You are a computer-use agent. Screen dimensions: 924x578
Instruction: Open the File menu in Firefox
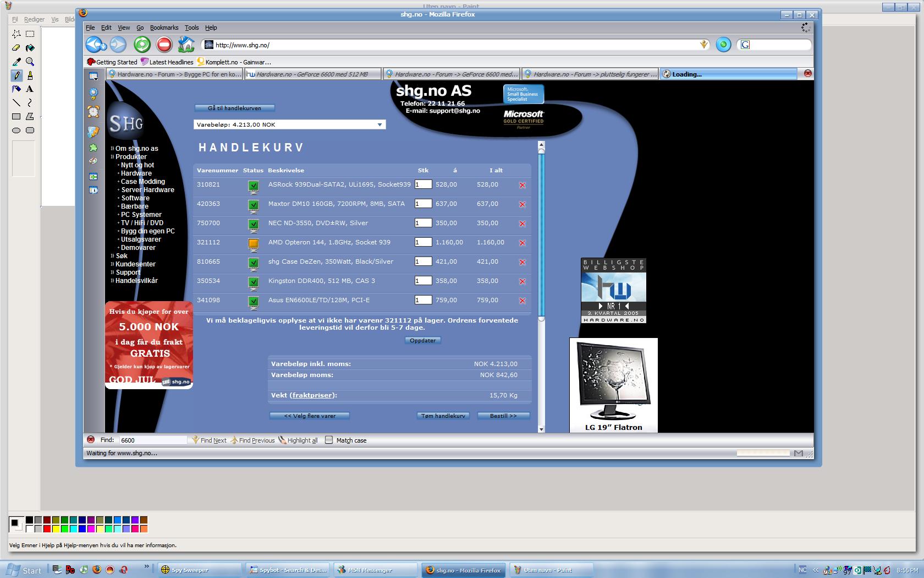(x=90, y=28)
